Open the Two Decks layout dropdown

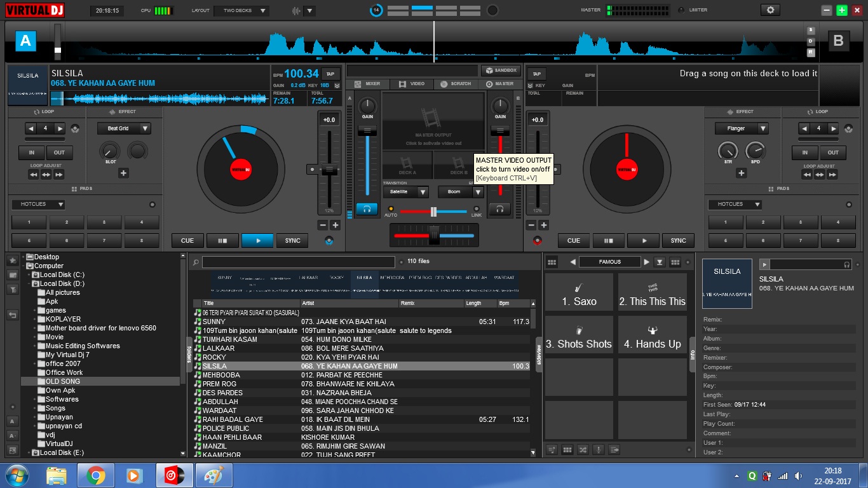tap(241, 11)
